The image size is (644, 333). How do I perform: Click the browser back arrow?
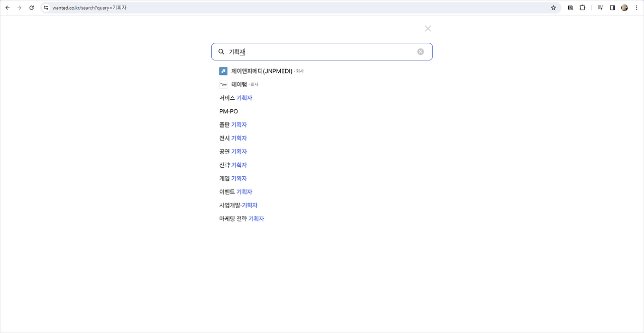[x=8, y=8]
